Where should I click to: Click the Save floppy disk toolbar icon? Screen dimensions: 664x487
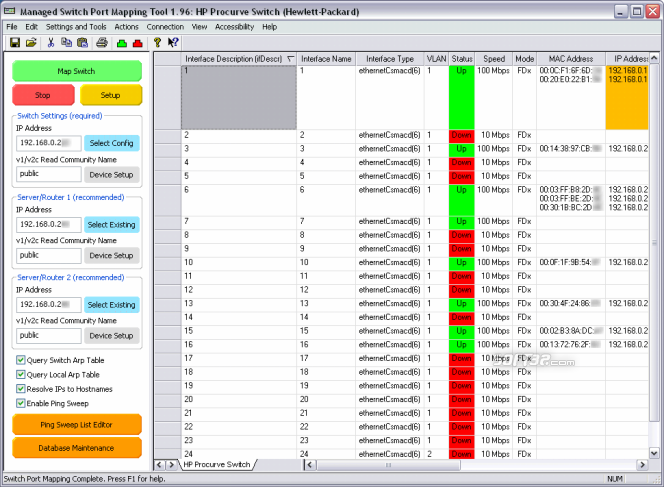(x=15, y=42)
